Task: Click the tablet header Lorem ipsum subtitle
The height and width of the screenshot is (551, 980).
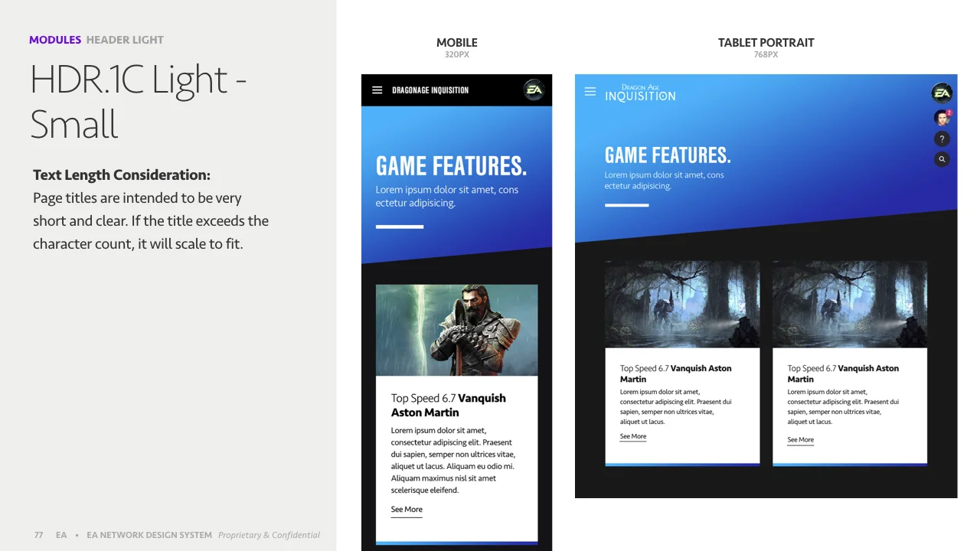Action: coord(665,181)
